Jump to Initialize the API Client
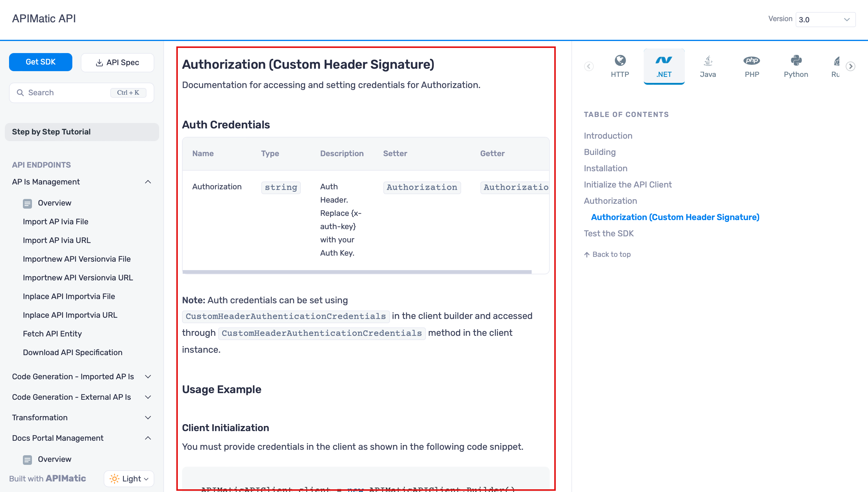Viewport: 868px width, 492px height. pos(628,184)
